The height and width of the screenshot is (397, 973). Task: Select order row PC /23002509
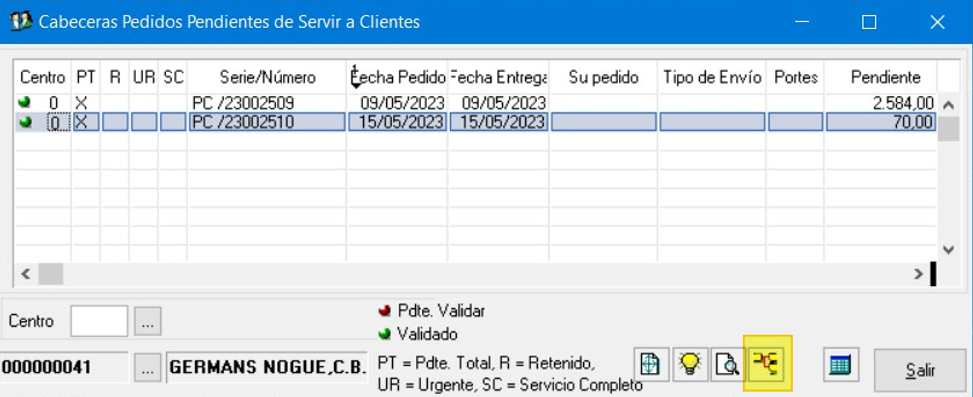[475, 102]
